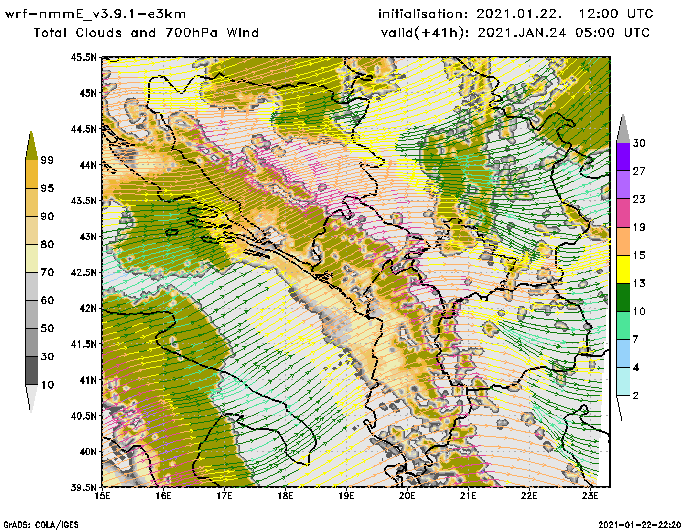This screenshot has height=530, width=700.
Task: Click the '23' value in the wind legend
Action: pyautogui.click(x=639, y=199)
